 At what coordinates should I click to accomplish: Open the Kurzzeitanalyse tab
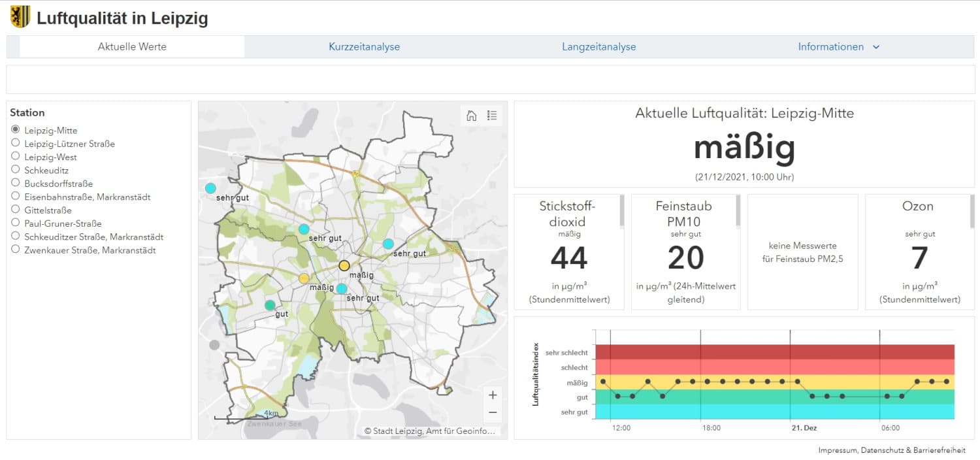[x=364, y=47]
